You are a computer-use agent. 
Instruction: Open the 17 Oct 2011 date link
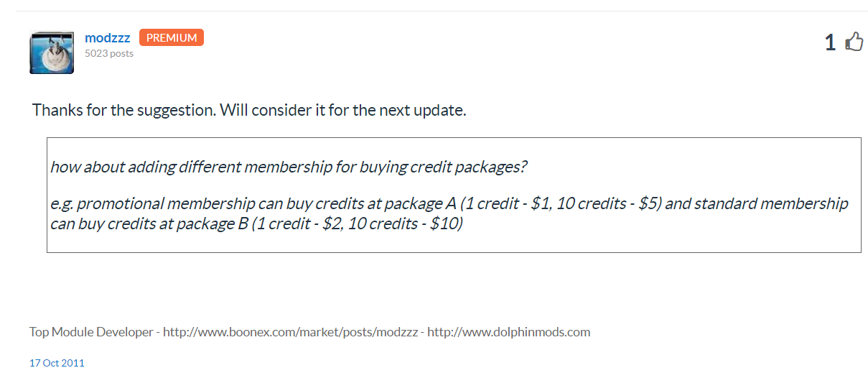(x=57, y=363)
